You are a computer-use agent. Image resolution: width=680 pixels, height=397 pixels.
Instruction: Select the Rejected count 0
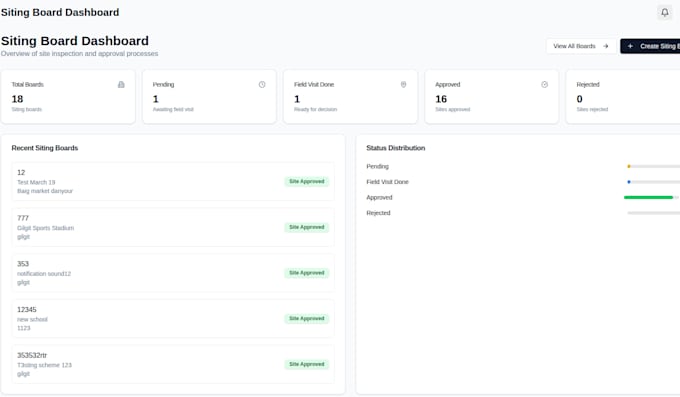579,99
